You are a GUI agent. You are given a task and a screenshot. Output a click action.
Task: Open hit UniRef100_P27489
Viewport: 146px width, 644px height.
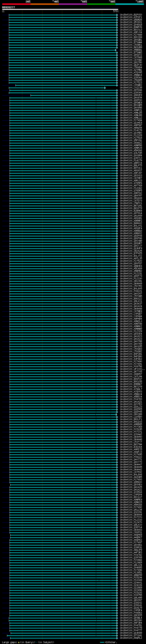point(131,35)
